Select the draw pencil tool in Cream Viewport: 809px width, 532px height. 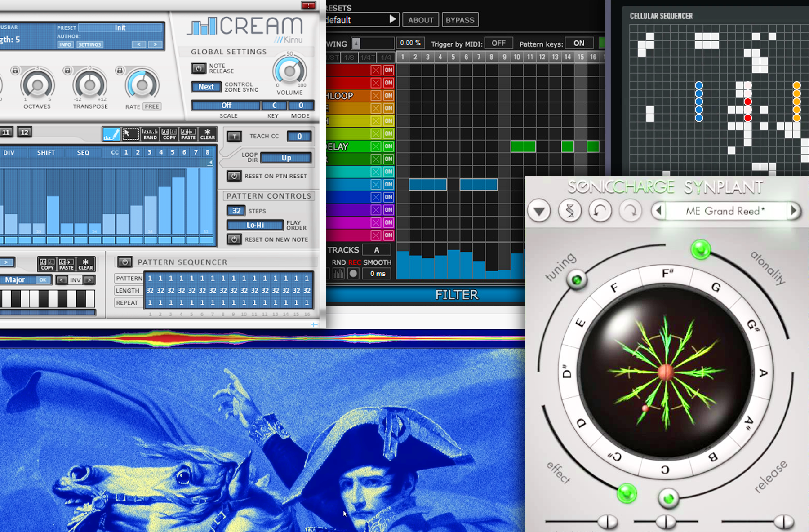[111, 134]
